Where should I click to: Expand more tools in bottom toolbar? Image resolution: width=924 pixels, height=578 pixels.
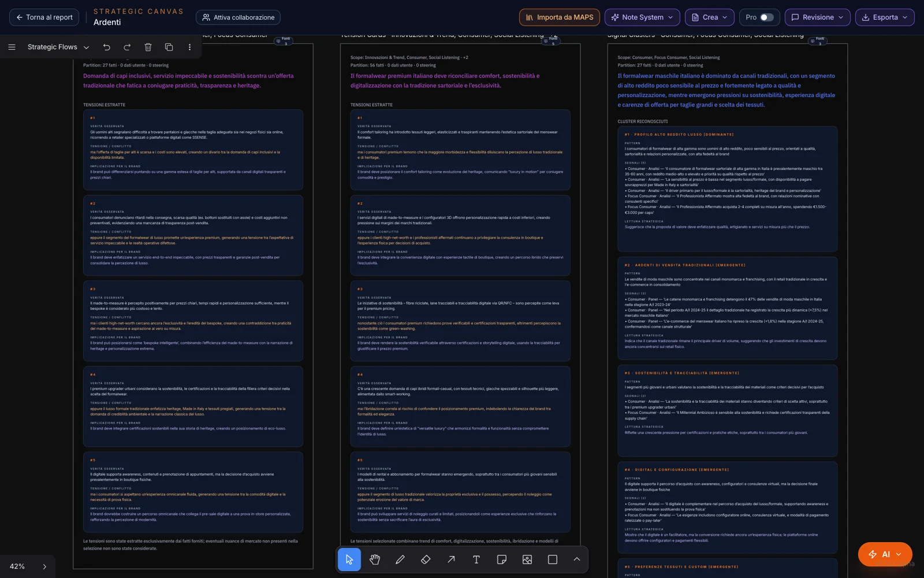(x=576, y=560)
